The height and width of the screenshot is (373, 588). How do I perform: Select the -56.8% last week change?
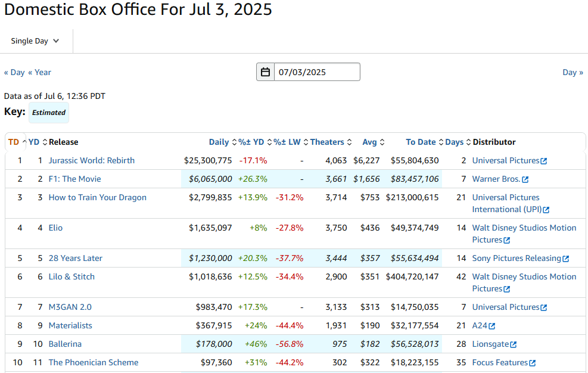point(290,344)
